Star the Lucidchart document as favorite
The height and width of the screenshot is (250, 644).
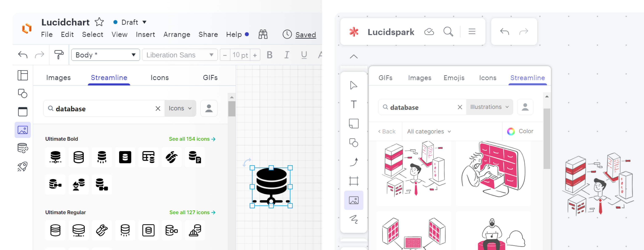pos(99,22)
